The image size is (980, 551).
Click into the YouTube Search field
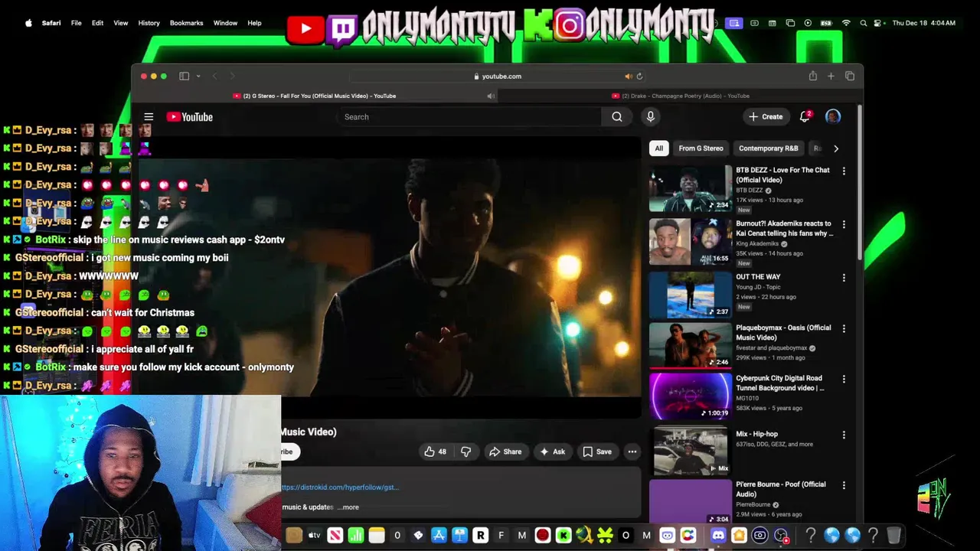tap(469, 117)
